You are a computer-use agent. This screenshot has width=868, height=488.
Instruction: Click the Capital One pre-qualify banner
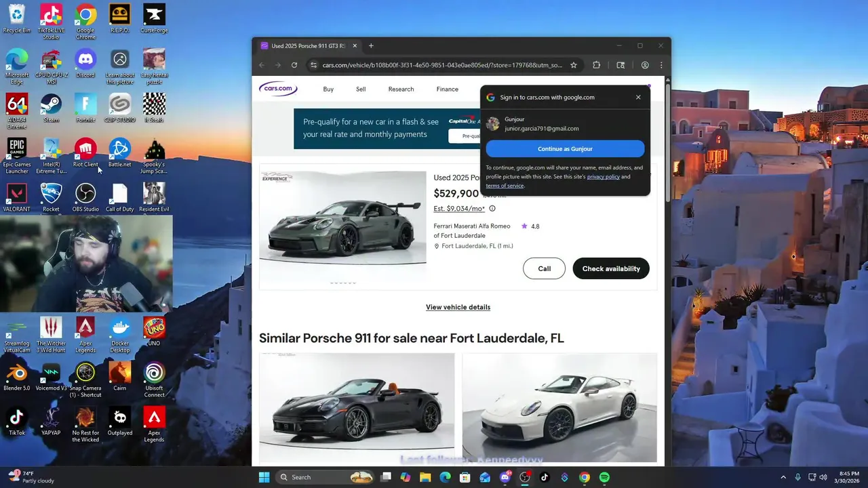pyautogui.click(x=387, y=128)
